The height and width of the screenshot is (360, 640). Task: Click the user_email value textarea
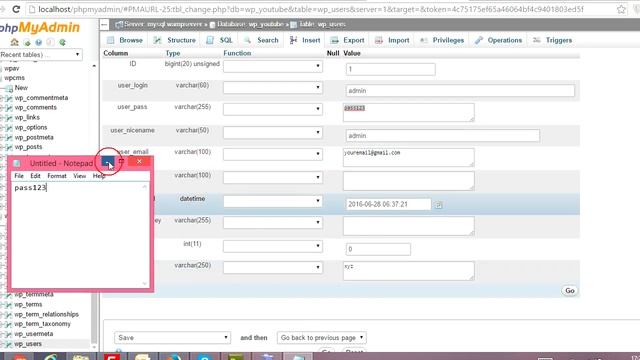point(409,157)
